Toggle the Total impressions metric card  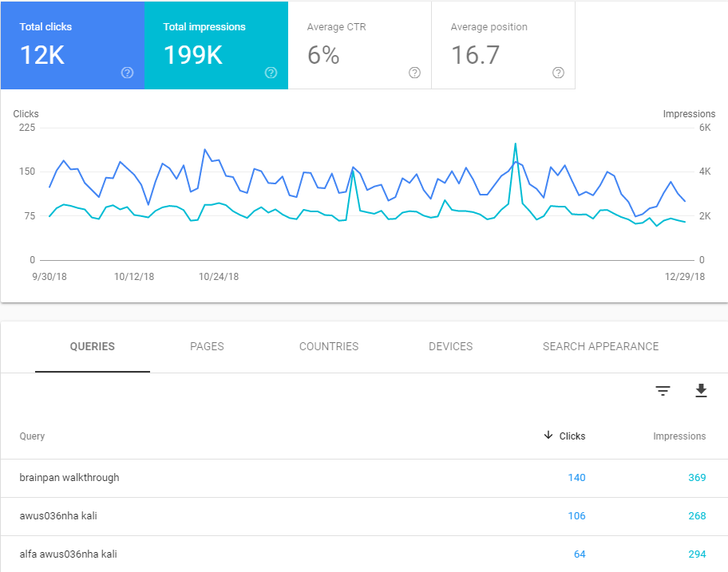coord(216,45)
